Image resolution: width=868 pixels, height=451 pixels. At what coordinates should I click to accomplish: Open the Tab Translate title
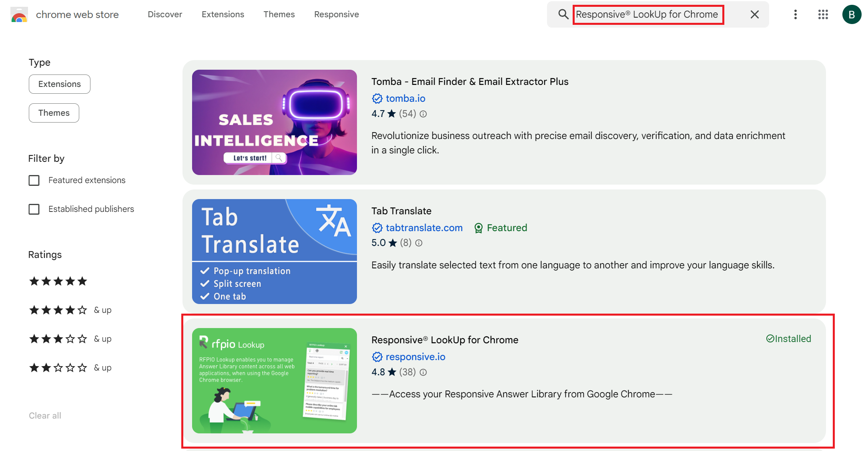click(401, 211)
